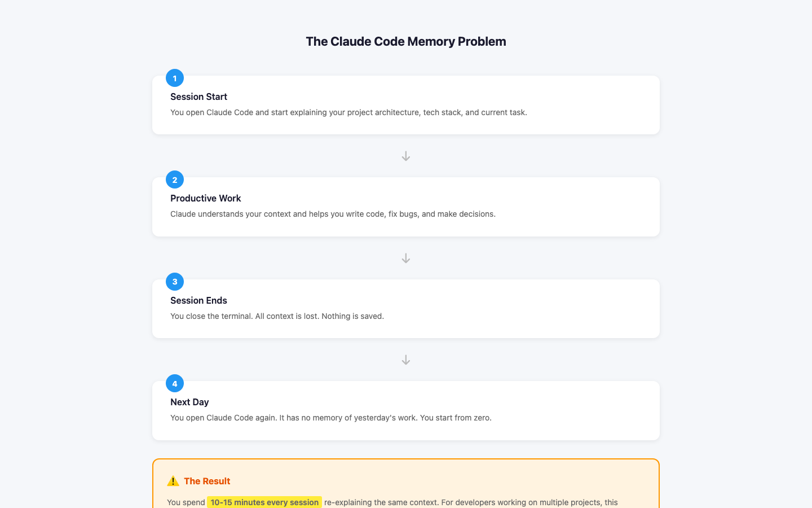This screenshot has width=812, height=508.
Task: Click The Result heading text
Action: (x=207, y=481)
